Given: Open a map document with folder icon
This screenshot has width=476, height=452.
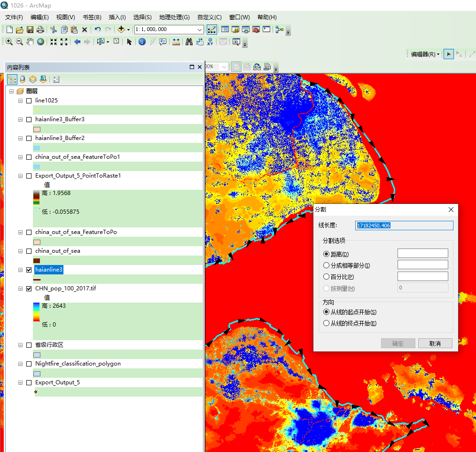Looking at the screenshot, I should click(x=19, y=30).
